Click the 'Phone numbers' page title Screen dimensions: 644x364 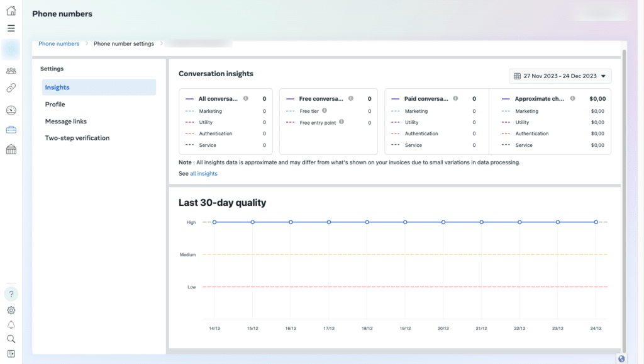click(62, 14)
